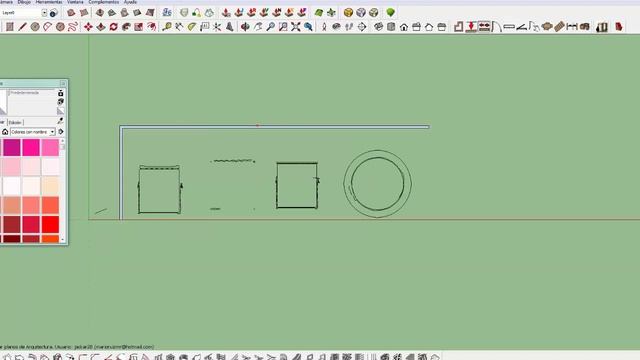Select the Pan hand tool

pos(258,27)
